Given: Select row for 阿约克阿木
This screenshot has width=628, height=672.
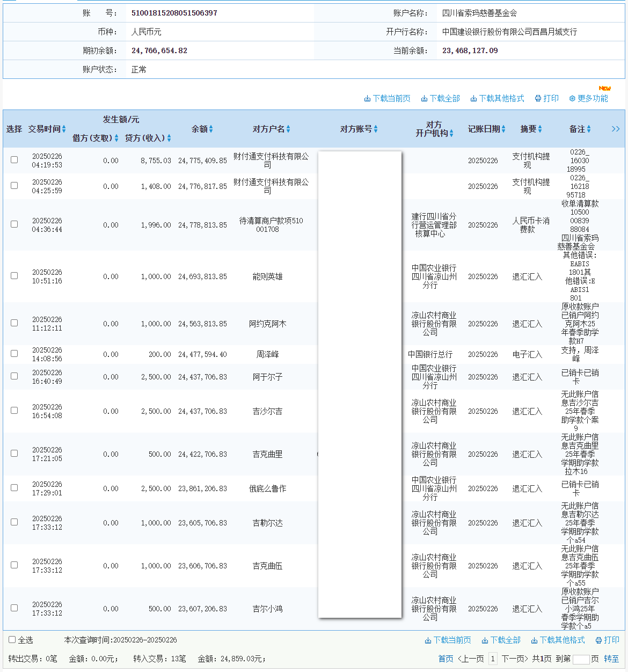Looking at the screenshot, I should tap(14, 323).
